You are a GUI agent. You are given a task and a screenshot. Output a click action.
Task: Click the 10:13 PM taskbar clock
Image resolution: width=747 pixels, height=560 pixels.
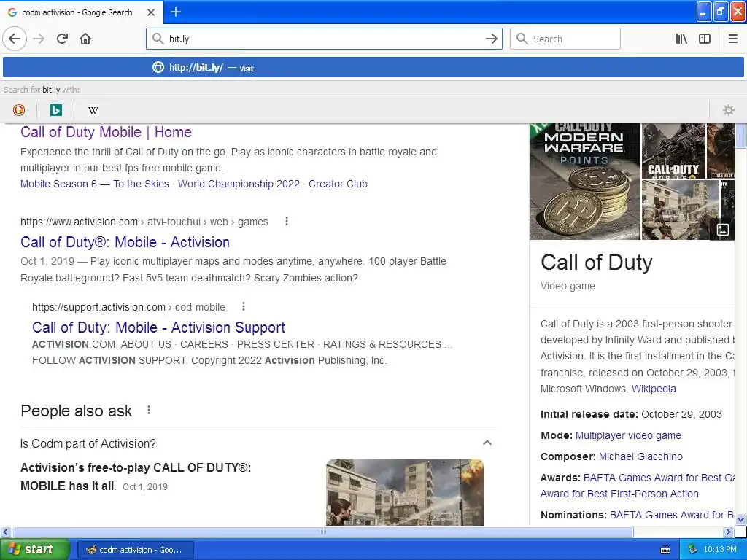(x=720, y=549)
